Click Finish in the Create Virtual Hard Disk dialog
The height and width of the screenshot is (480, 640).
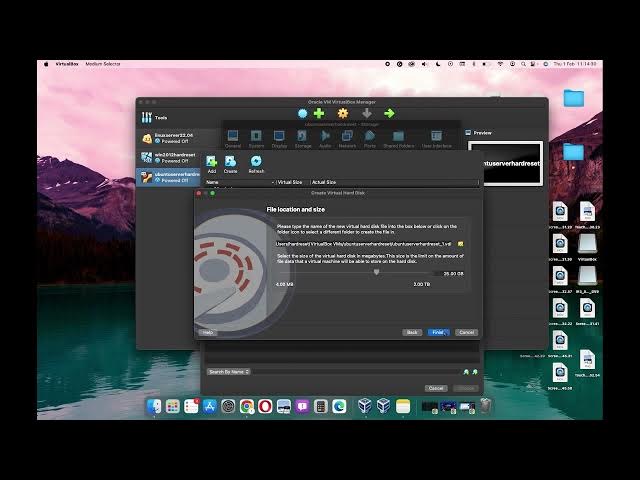(x=439, y=332)
